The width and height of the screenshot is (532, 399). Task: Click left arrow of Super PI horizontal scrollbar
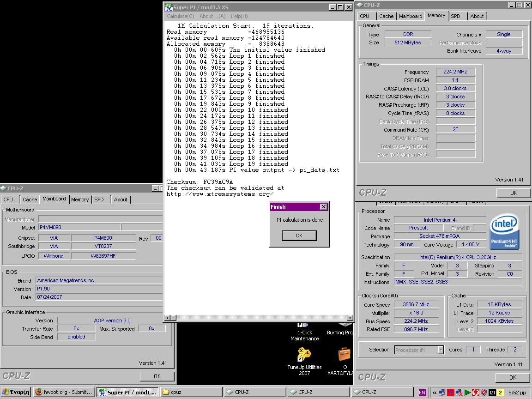click(x=167, y=318)
